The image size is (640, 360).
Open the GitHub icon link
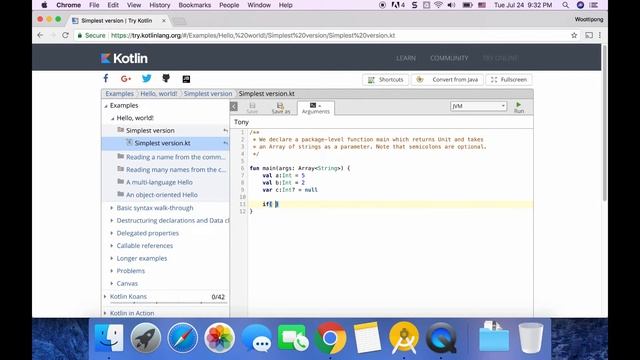(x=166, y=78)
